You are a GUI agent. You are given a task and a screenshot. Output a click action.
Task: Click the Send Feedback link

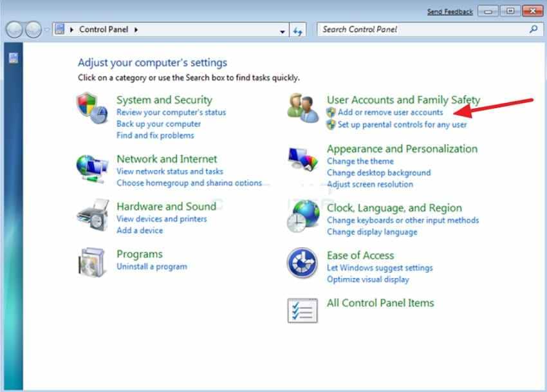point(450,12)
